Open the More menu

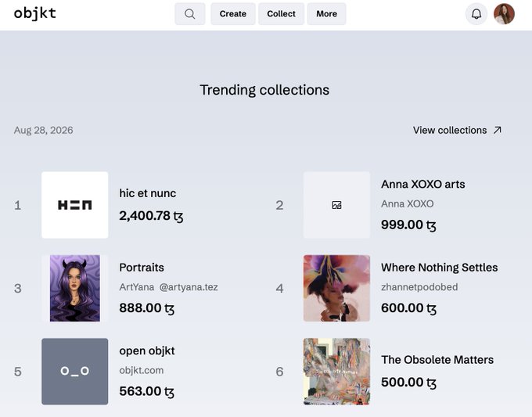coord(327,14)
